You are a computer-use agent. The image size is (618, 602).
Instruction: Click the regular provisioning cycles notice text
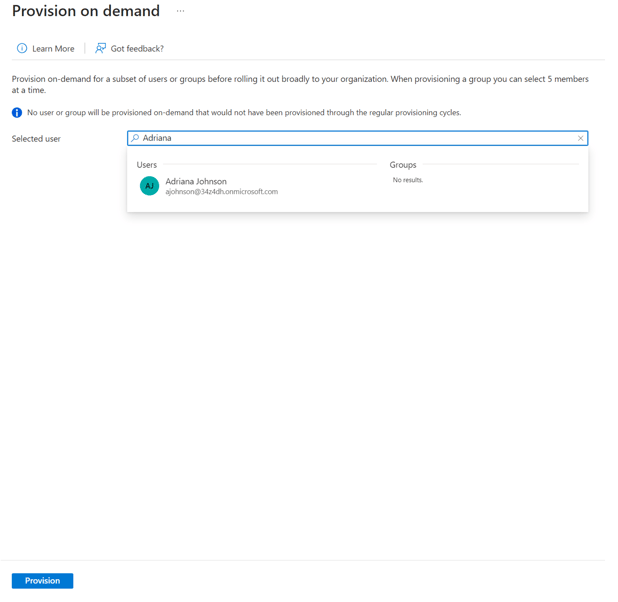click(x=244, y=113)
